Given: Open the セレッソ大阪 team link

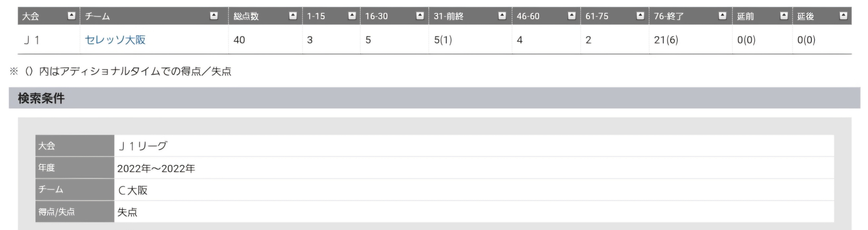Looking at the screenshot, I should coord(115,40).
